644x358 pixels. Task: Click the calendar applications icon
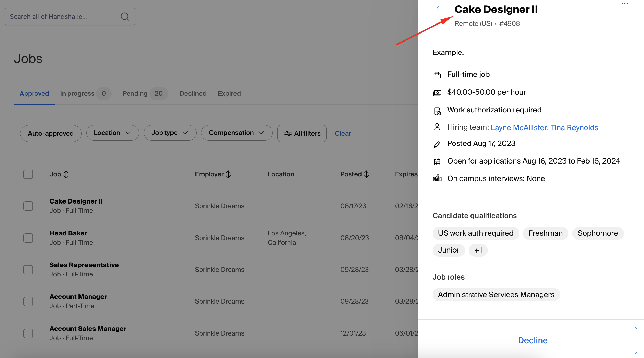pos(437,162)
